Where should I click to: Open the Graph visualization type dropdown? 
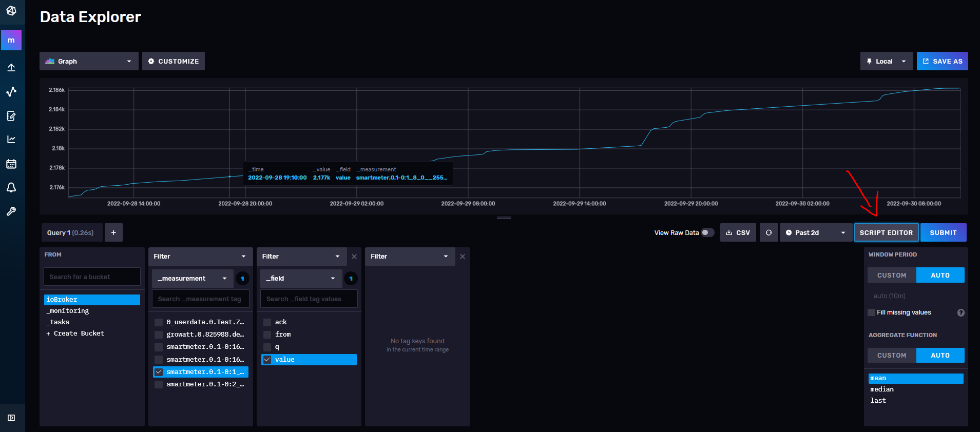click(89, 61)
